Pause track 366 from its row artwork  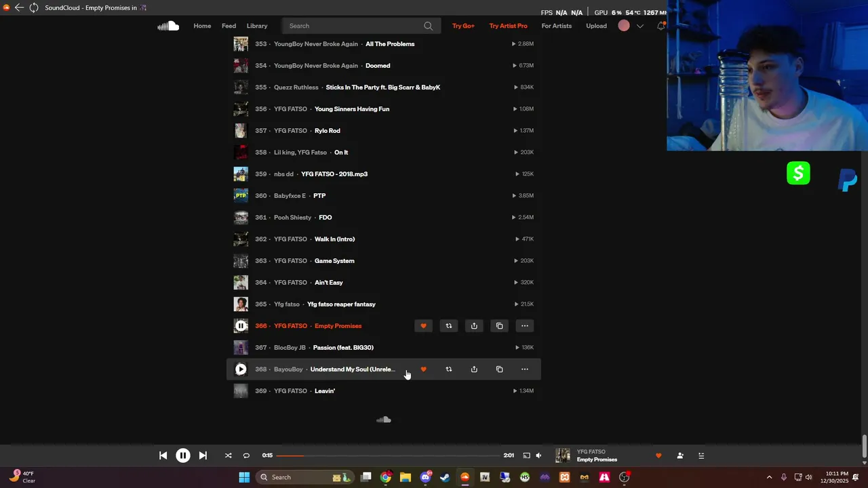click(241, 326)
